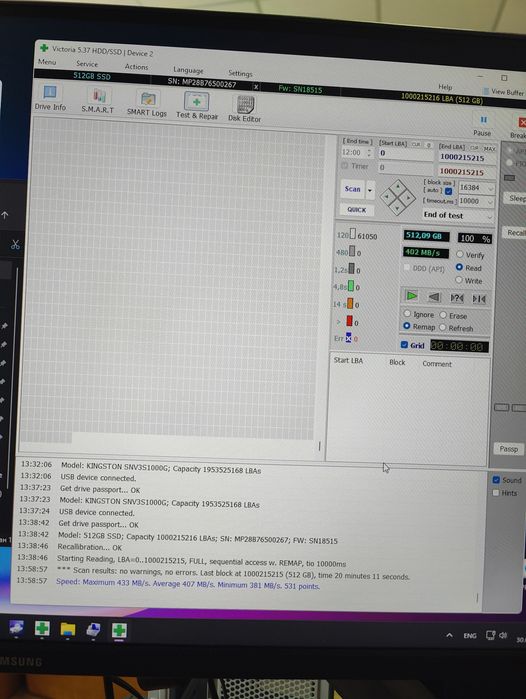This screenshot has height=699, width=526.
Task: Adjust the End time 12:00 stepper
Action: 369,153
